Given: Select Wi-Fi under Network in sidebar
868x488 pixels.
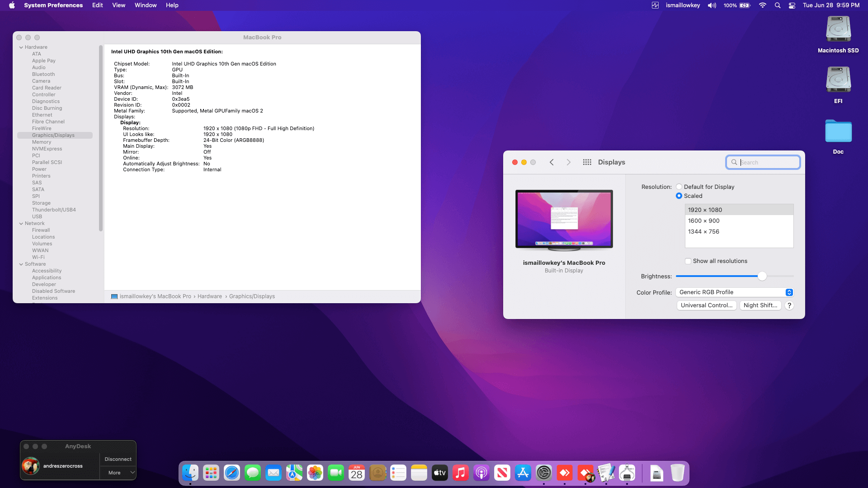Looking at the screenshot, I should click(x=38, y=257).
